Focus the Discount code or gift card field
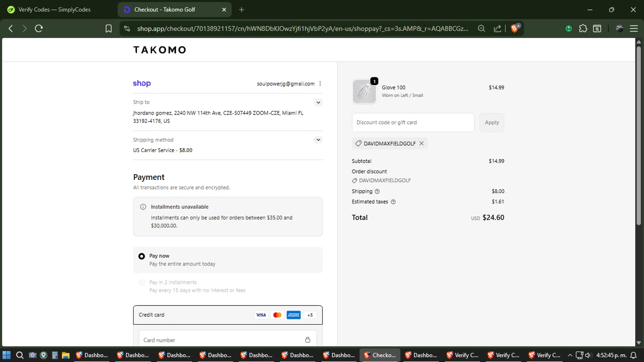This screenshot has width=644, height=362. pyautogui.click(x=413, y=122)
